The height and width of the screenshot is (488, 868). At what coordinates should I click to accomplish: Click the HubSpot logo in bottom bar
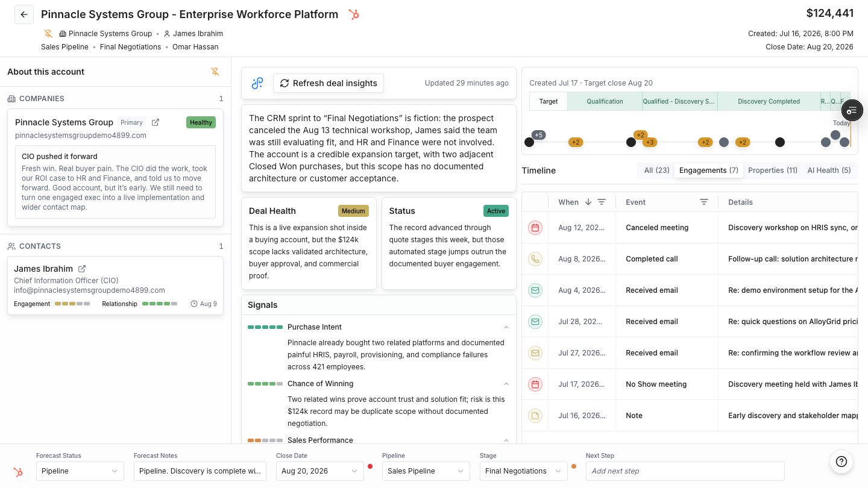pyautogui.click(x=18, y=472)
